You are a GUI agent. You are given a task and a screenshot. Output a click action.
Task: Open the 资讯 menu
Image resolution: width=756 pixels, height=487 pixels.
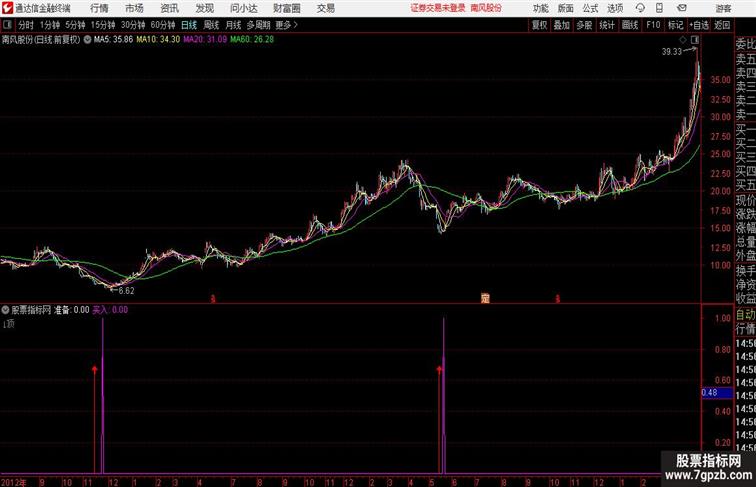[169, 8]
